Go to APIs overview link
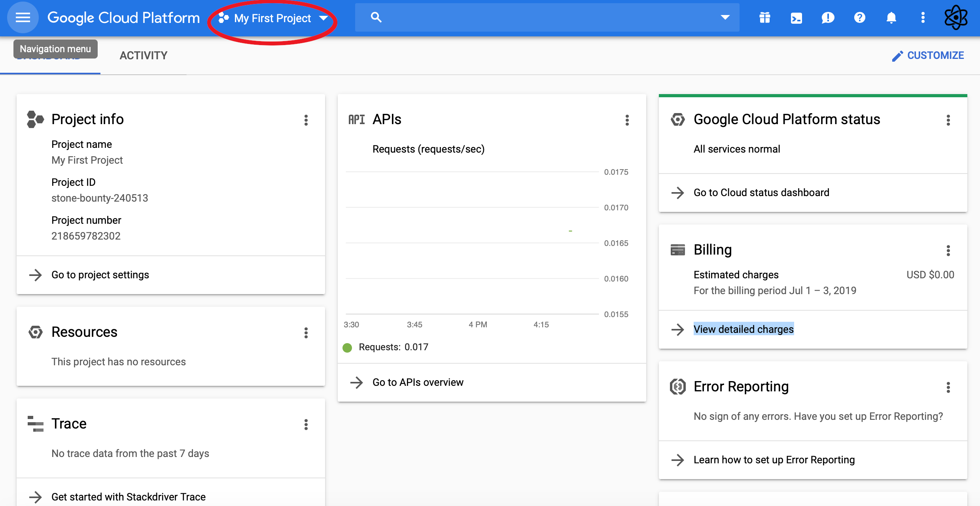 point(418,382)
